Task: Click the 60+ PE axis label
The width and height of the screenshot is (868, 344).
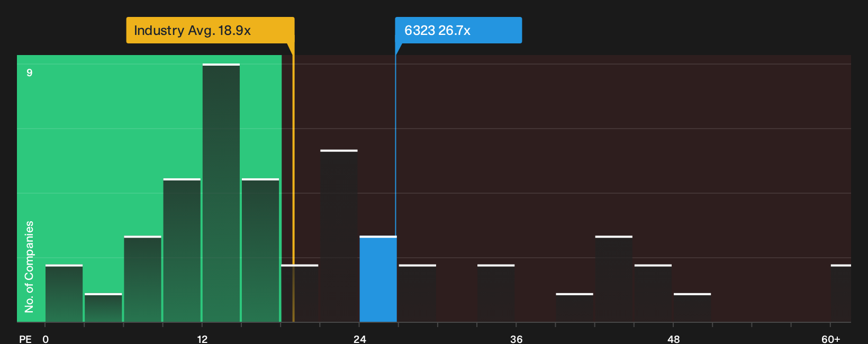Action: (830, 339)
